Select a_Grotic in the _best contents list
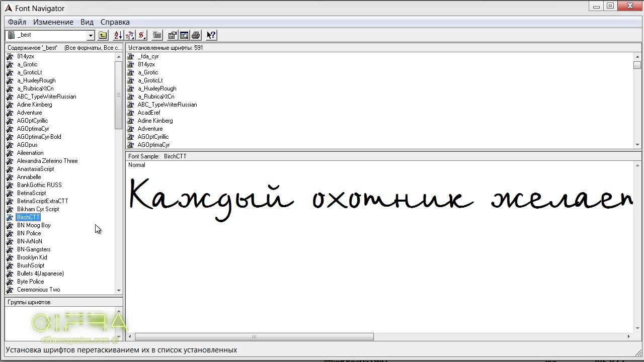Image resolution: width=644 pixels, height=362 pixels. 27,64
